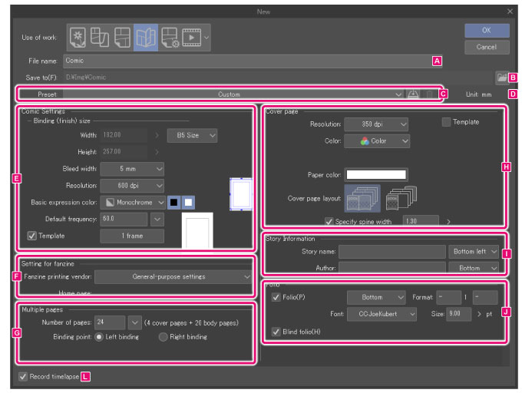Screen dimensions: 532x393
Task: Toggle the Record timelapse checkbox
Action: pyautogui.click(x=23, y=376)
